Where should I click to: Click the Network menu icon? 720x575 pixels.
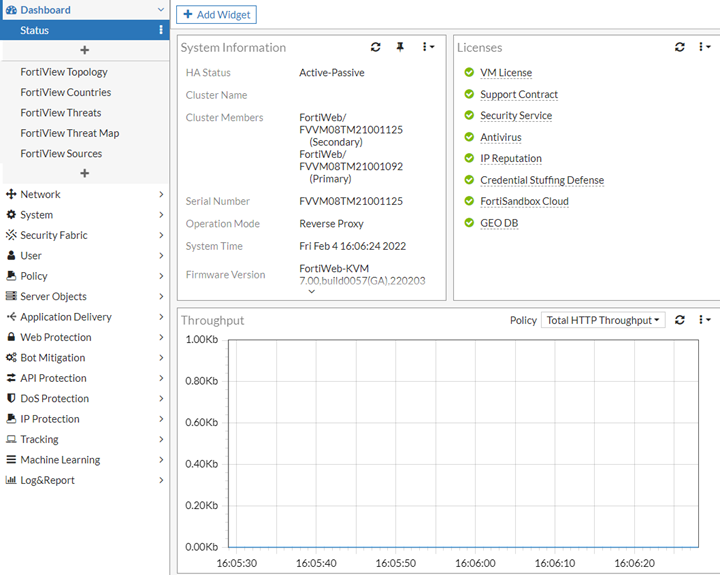11,194
